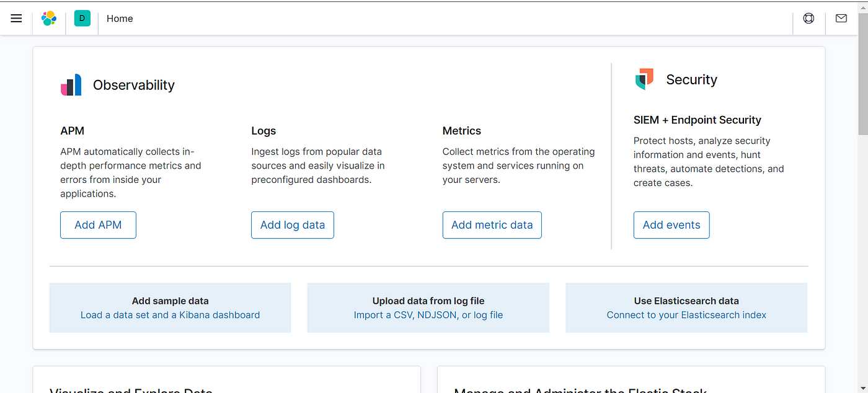
Task: Open the help menu lifebuoy icon
Action: 808,19
